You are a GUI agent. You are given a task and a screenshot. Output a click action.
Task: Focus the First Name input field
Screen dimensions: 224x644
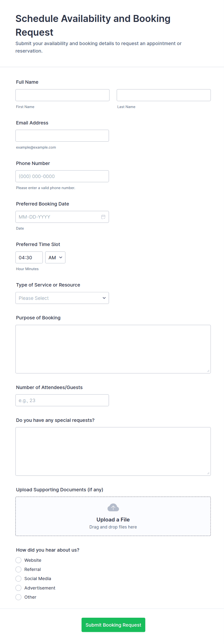point(62,95)
